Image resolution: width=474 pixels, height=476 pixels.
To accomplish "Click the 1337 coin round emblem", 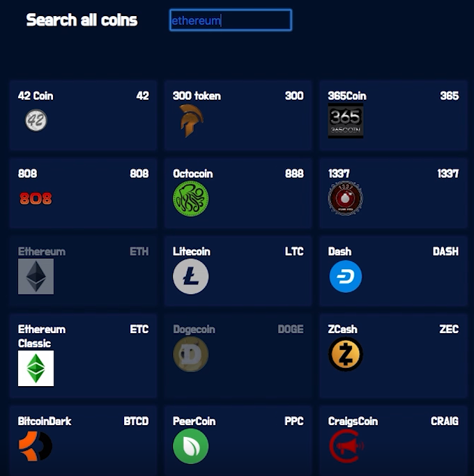I will (x=346, y=199).
